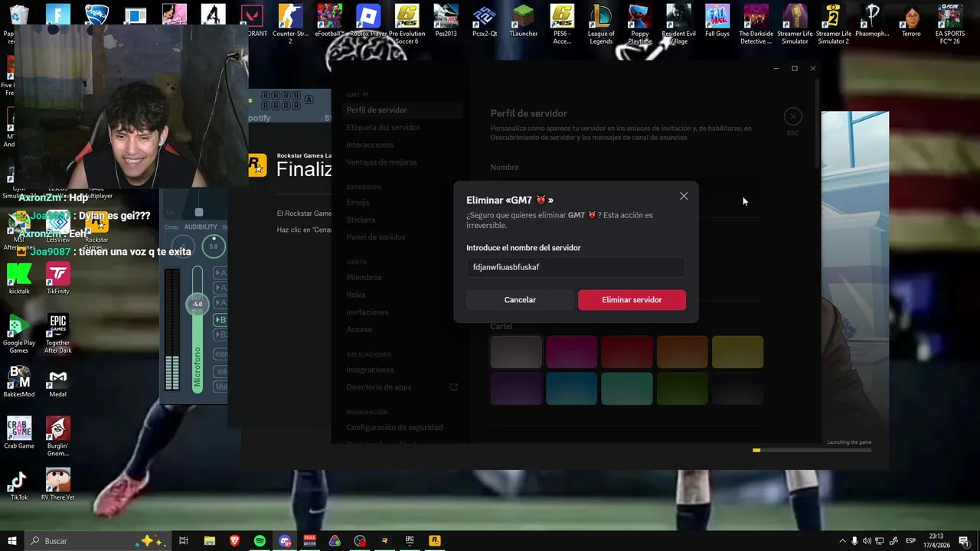Pick the blue banner color swatch

pos(571,388)
